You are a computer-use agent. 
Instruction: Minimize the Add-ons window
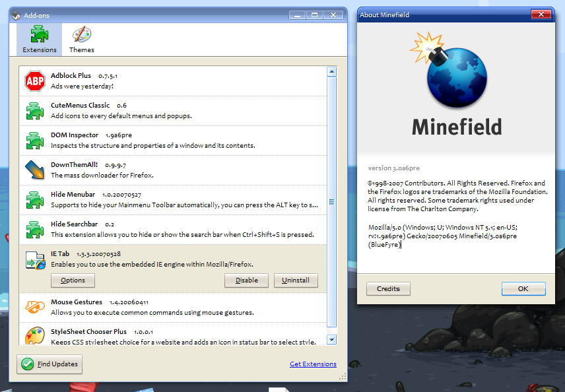297,15
